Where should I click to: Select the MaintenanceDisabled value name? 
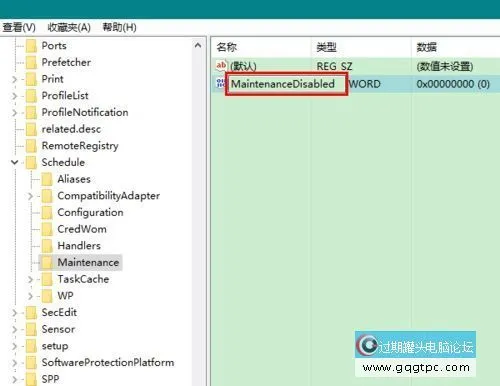pos(283,84)
